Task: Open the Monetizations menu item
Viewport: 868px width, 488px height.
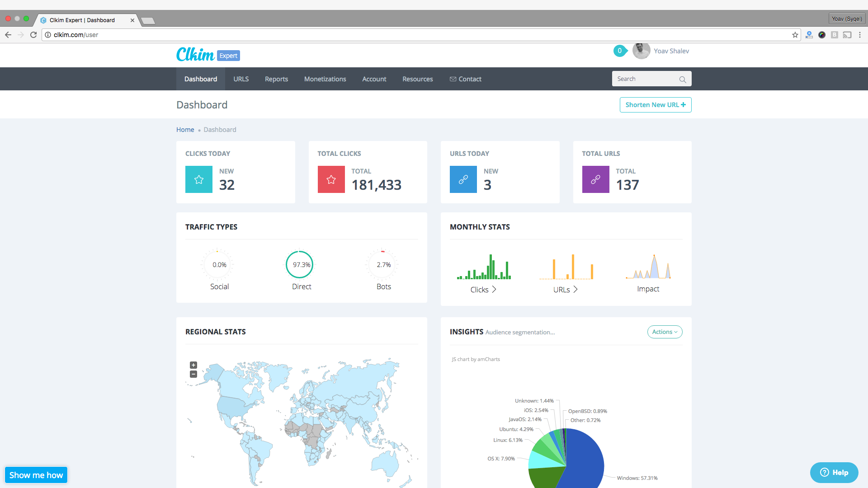Action: point(325,79)
